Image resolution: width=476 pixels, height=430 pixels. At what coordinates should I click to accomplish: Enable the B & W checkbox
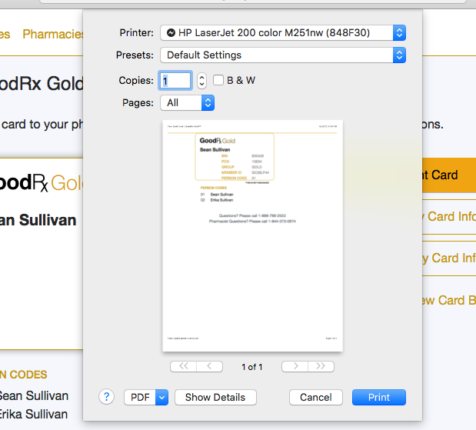pos(218,80)
